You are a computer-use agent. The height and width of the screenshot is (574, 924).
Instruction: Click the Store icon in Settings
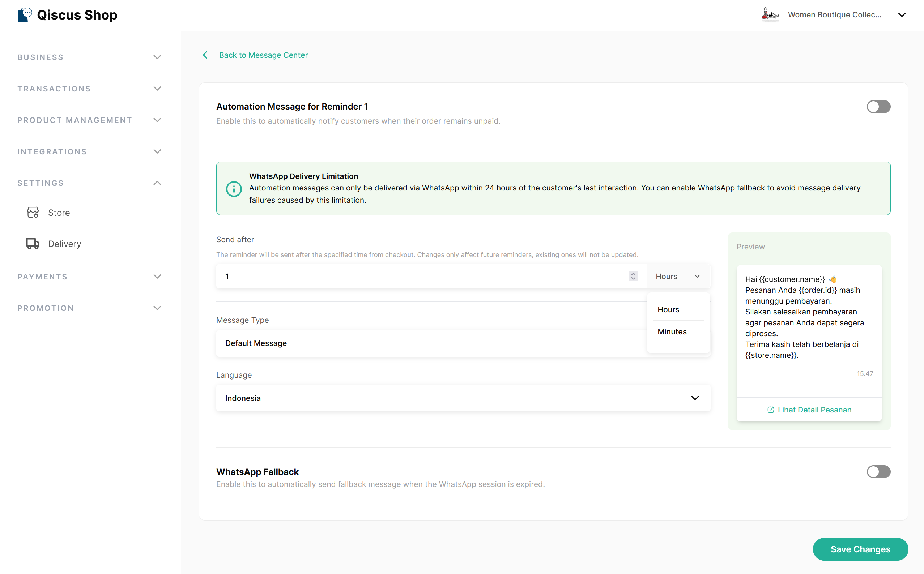(33, 213)
